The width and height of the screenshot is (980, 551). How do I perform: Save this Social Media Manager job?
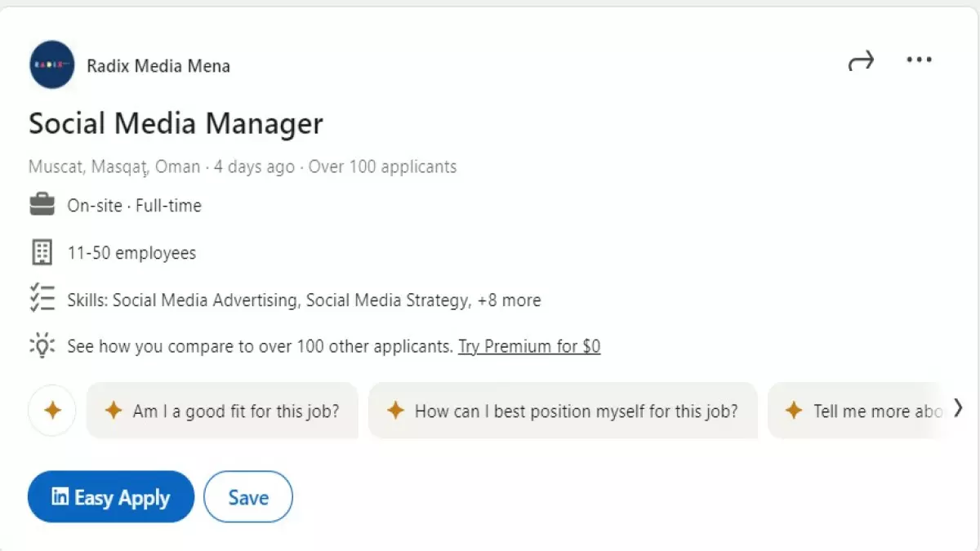coord(248,497)
